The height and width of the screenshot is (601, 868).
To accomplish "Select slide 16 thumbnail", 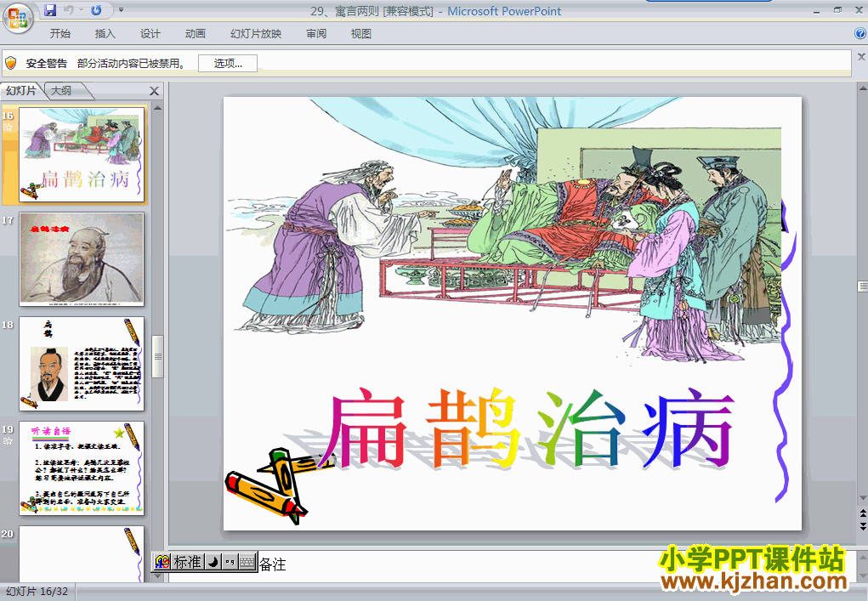I will click(x=82, y=155).
